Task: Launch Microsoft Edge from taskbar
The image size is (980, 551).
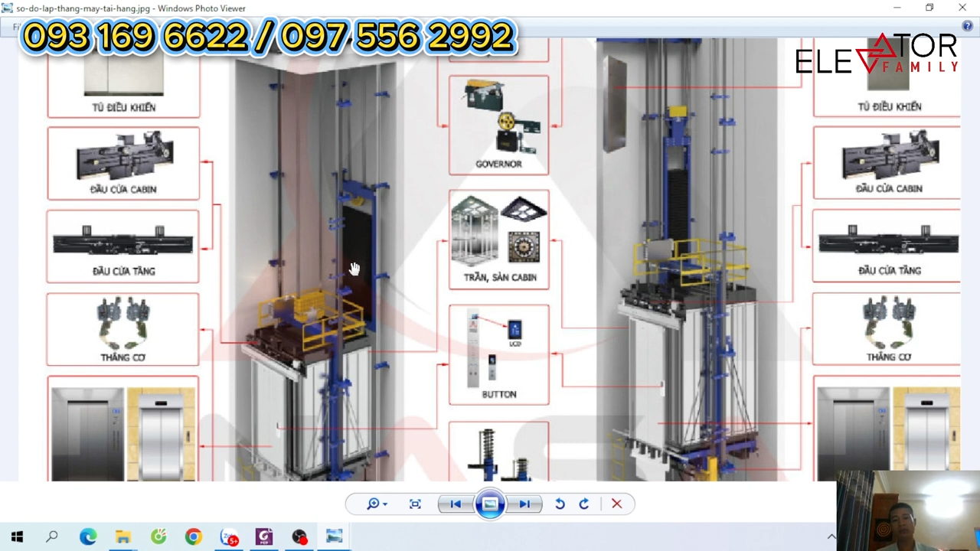Action: click(x=88, y=536)
